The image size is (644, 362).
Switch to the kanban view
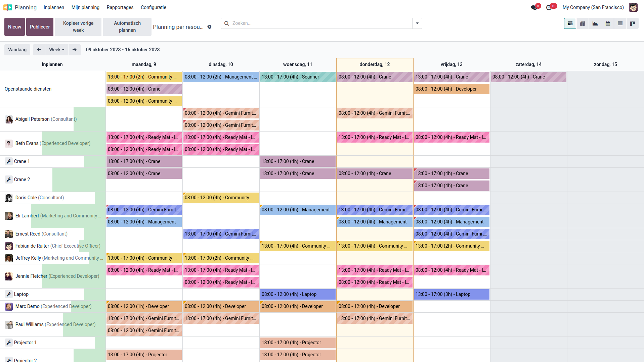click(633, 23)
